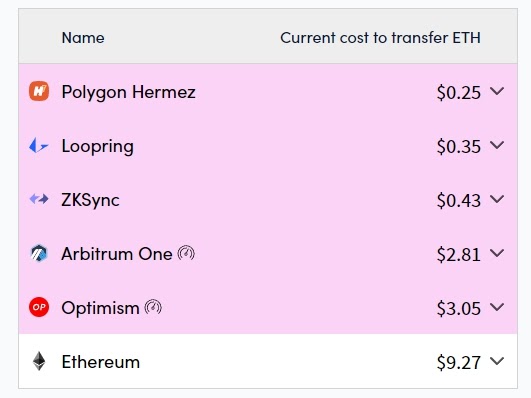Select the Polygon Hermez name text
Viewport: 531px width, 398px height.
(129, 92)
